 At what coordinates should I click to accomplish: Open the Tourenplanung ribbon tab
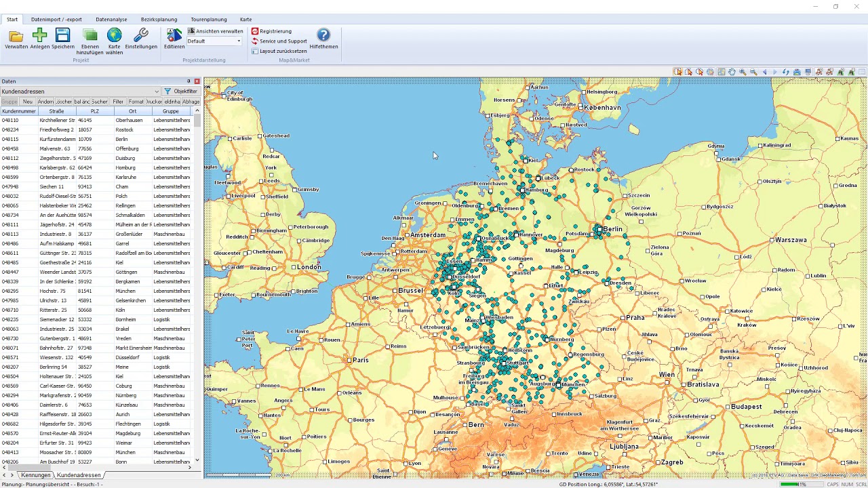tap(209, 20)
